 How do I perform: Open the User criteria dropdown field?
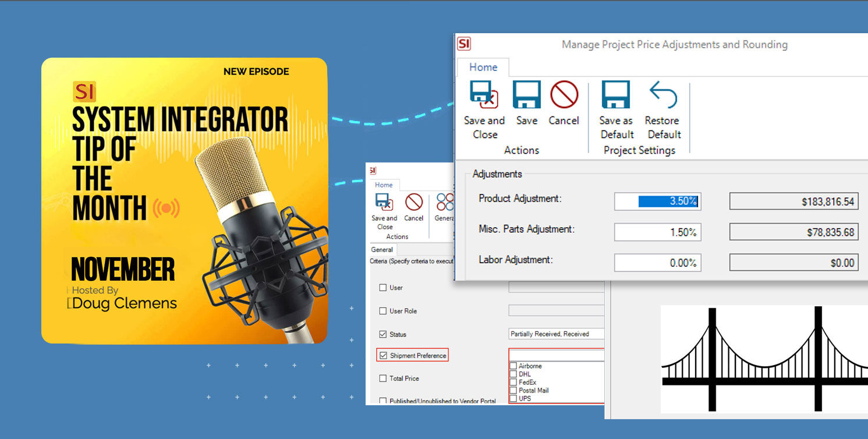[557, 287]
